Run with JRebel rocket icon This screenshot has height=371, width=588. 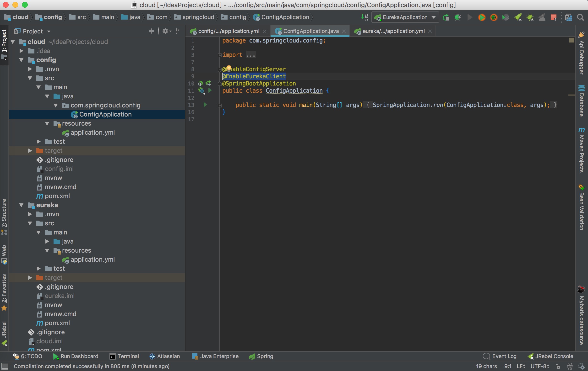tap(518, 17)
